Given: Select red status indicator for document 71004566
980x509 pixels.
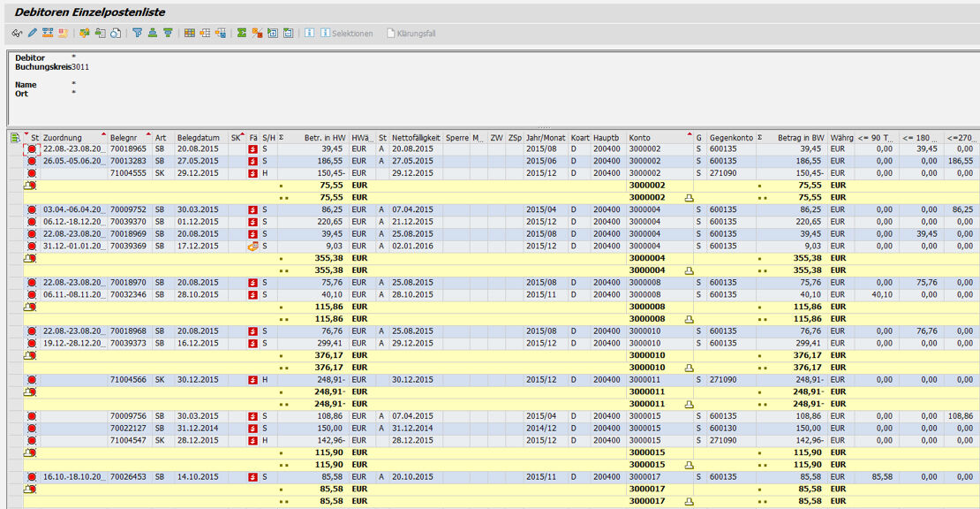Looking at the screenshot, I should click(32, 380).
